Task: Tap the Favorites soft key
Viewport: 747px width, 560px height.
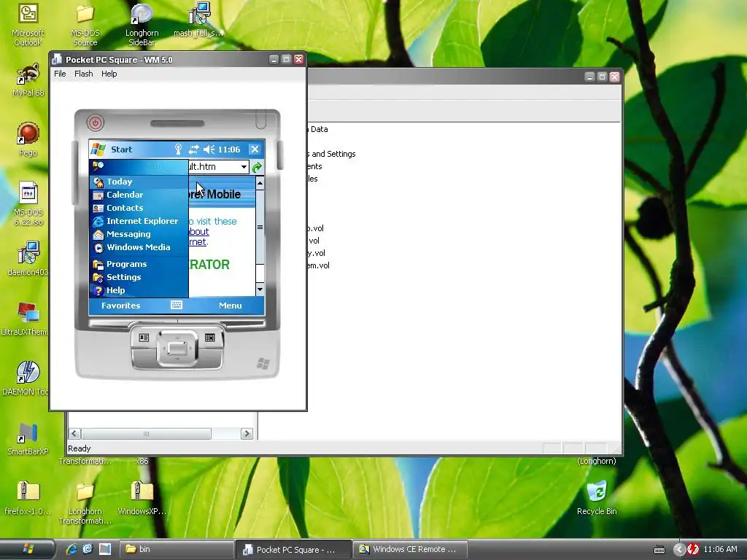Action: [x=120, y=306]
